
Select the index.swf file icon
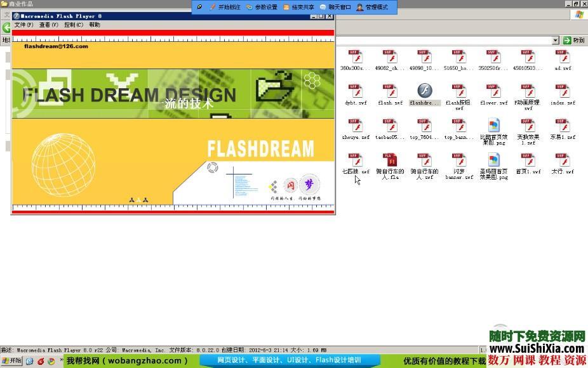[562, 91]
